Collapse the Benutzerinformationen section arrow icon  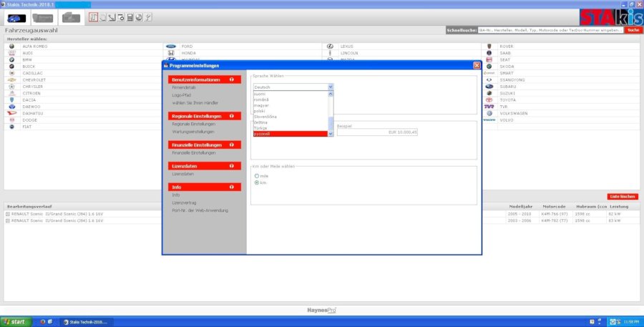coord(231,79)
